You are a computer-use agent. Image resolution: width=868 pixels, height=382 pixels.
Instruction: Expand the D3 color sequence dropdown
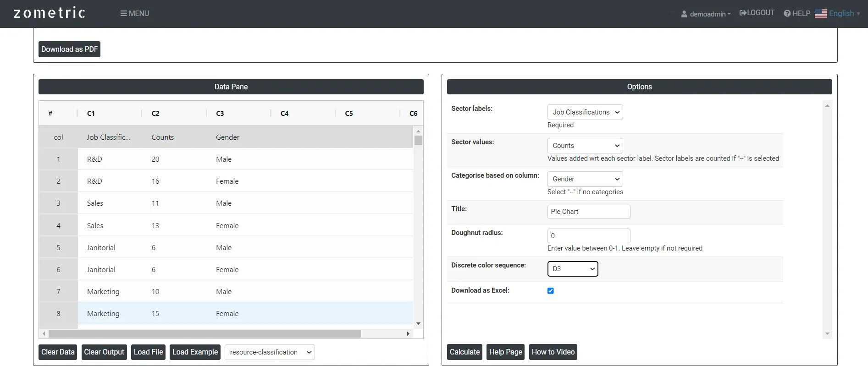click(x=573, y=269)
